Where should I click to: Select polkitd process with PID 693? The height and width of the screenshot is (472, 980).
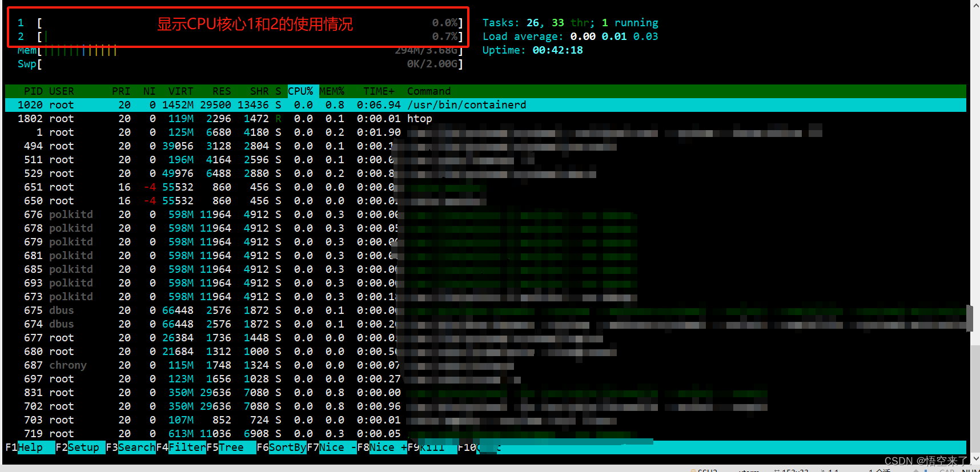(x=485, y=283)
